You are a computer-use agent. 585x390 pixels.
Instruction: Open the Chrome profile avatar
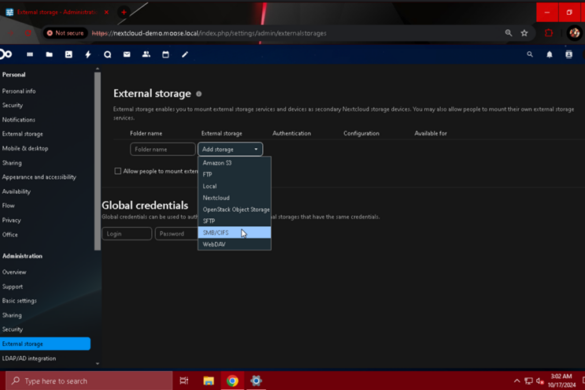pyautogui.click(x=574, y=33)
